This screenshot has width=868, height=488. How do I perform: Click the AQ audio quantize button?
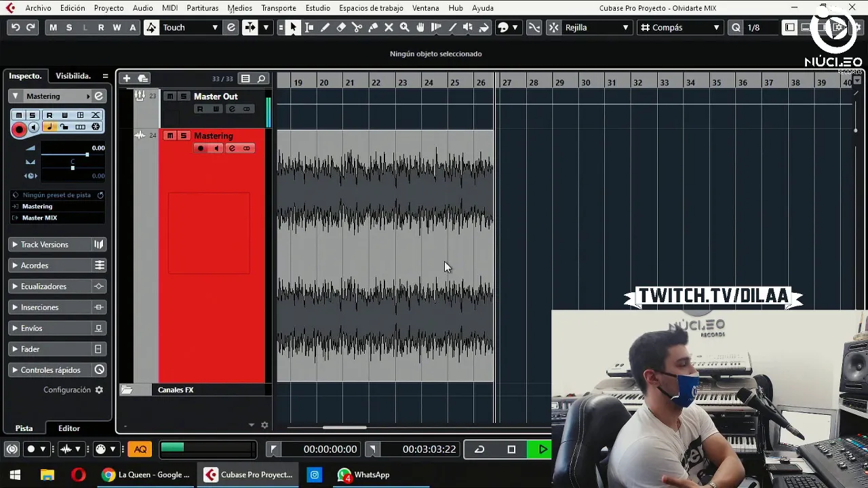140,449
